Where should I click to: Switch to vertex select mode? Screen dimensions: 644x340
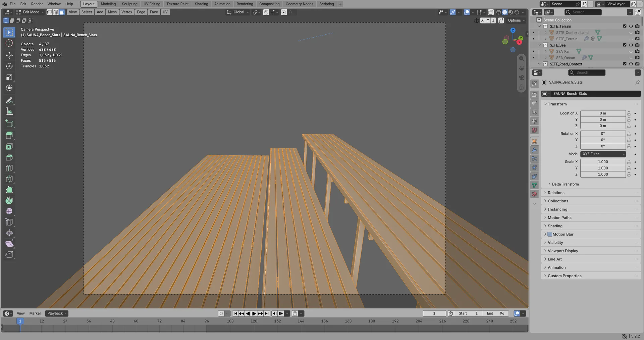pyautogui.click(x=49, y=12)
